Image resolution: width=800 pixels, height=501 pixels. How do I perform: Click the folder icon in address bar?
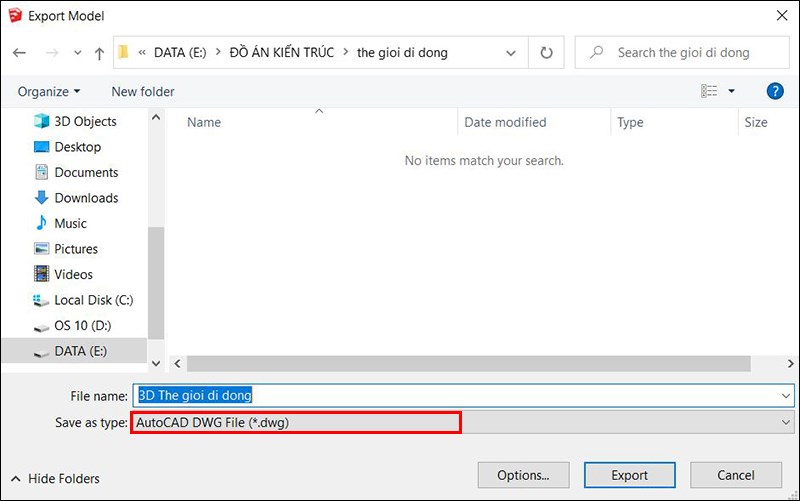(x=123, y=52)
